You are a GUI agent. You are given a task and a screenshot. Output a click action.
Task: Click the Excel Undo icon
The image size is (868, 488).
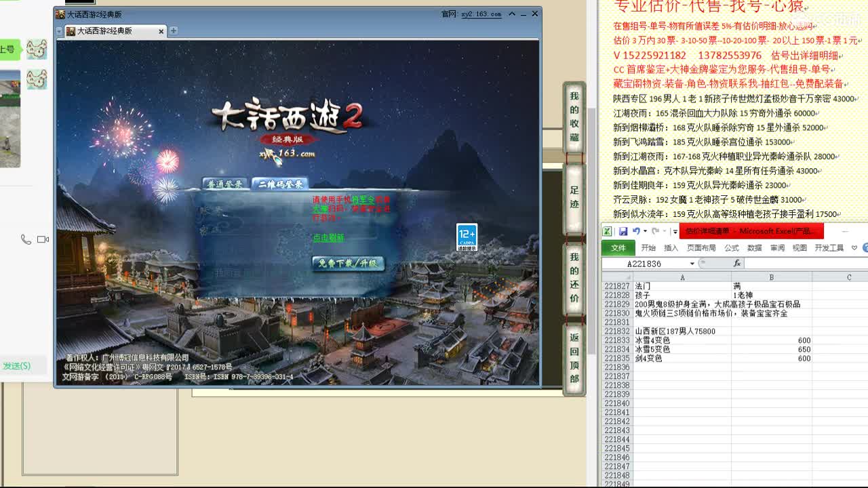[x=636, y=231]
